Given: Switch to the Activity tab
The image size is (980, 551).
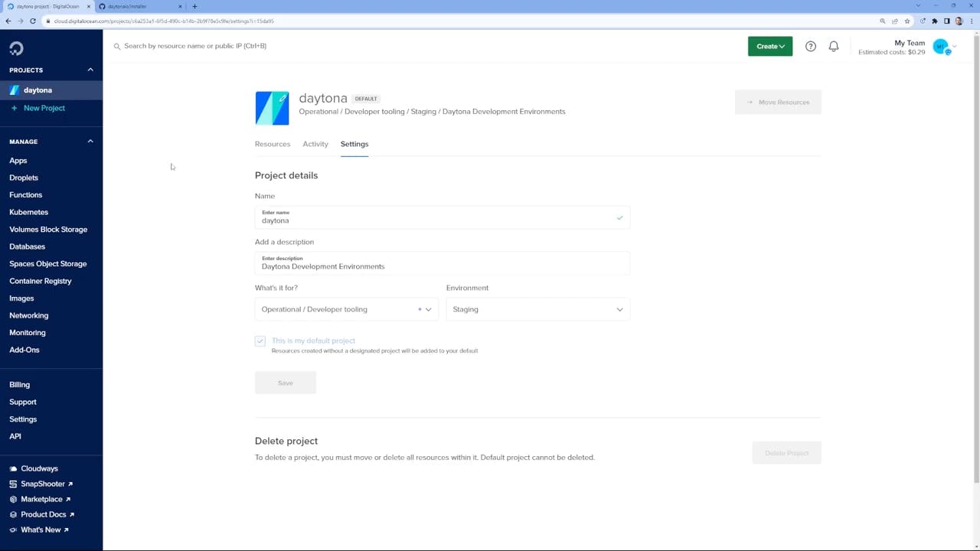Looking at the screenshot, I should (x=315, y=144).
